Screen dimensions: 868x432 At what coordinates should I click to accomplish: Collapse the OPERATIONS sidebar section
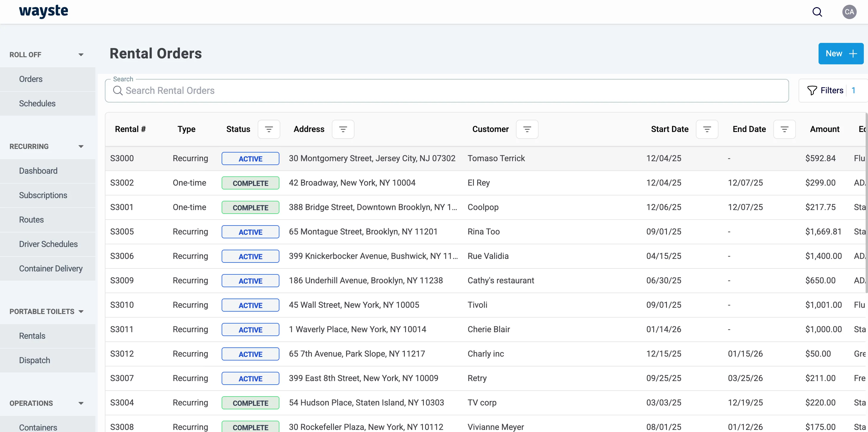[x=81, y=403]
